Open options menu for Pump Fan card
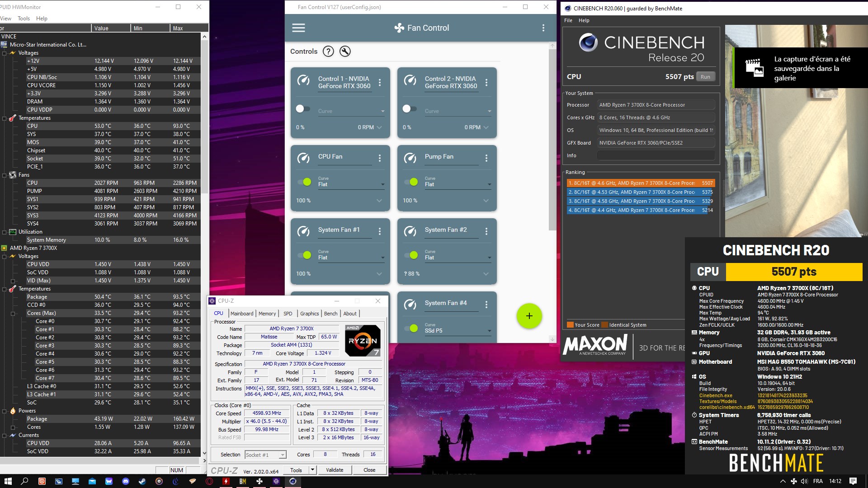This screenshot has width=868, height=488. (486, 158)
